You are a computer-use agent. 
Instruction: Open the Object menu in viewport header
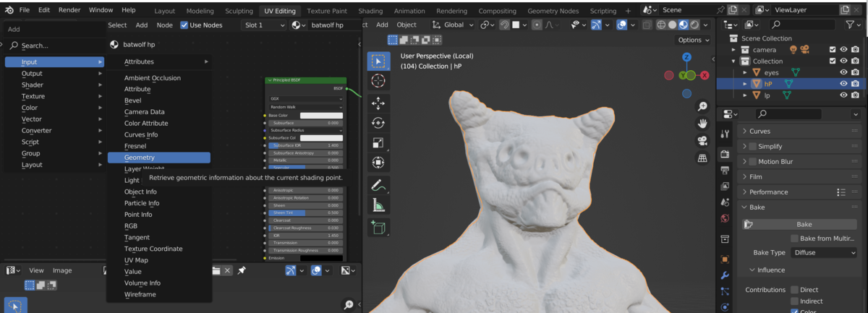click(406, 25)
